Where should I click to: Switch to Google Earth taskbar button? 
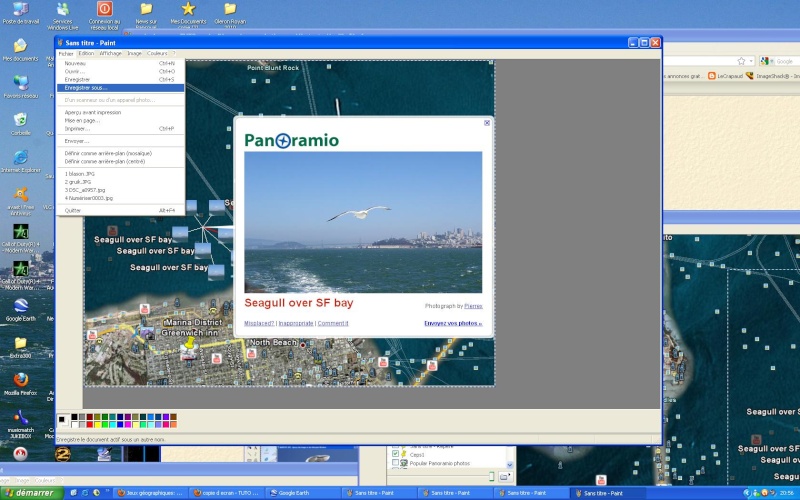(304, 493)
